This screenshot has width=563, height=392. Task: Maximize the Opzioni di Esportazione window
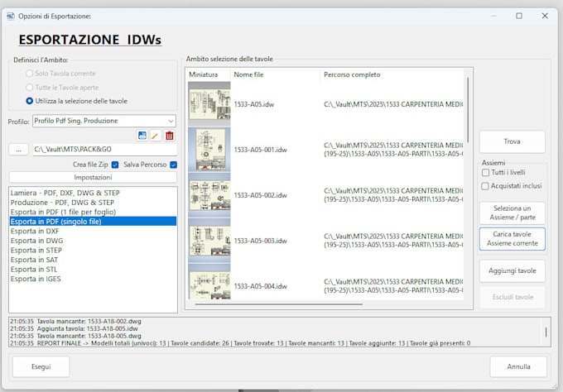tap(519, 16)
